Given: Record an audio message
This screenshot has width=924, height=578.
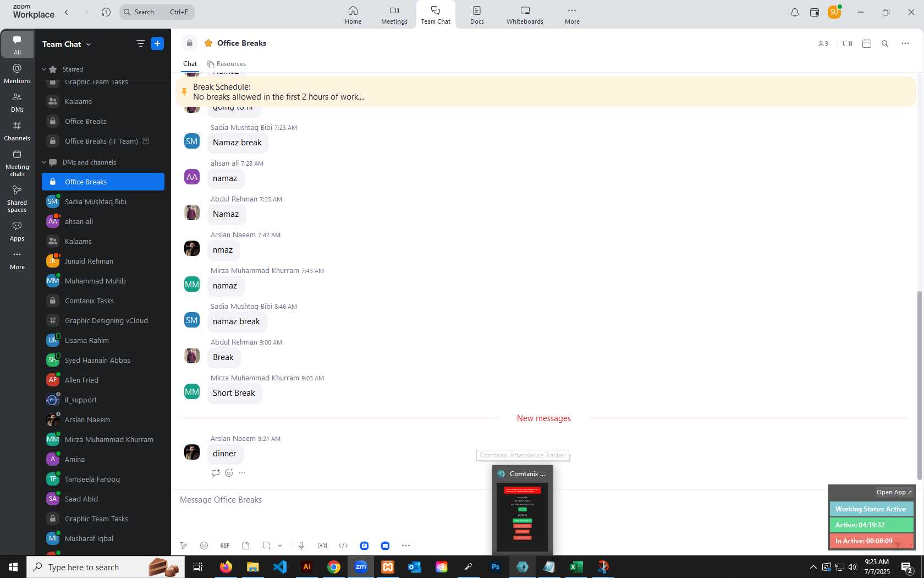Looking at the screenshot, I should (x=301, y=546).
